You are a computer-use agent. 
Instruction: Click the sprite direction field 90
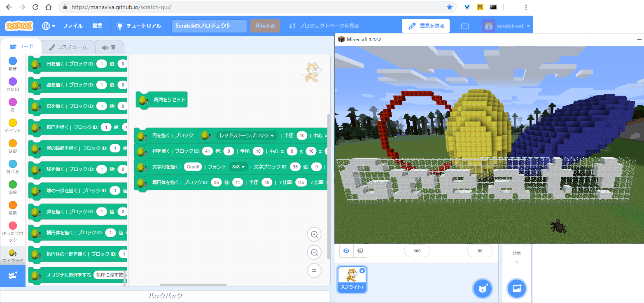(x=480, y=251)
